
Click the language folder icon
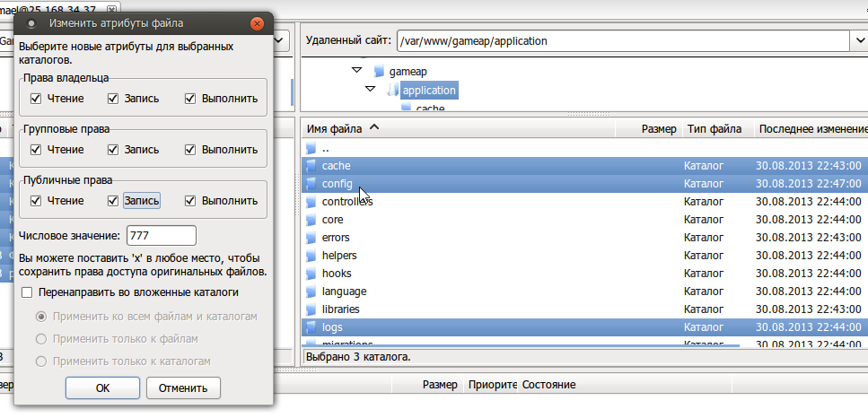311,292
